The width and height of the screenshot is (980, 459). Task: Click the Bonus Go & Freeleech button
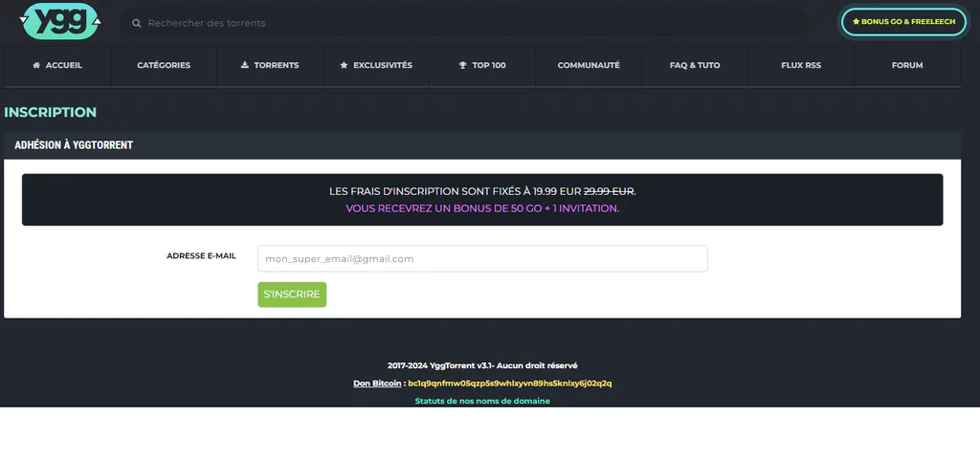[903, 22]
